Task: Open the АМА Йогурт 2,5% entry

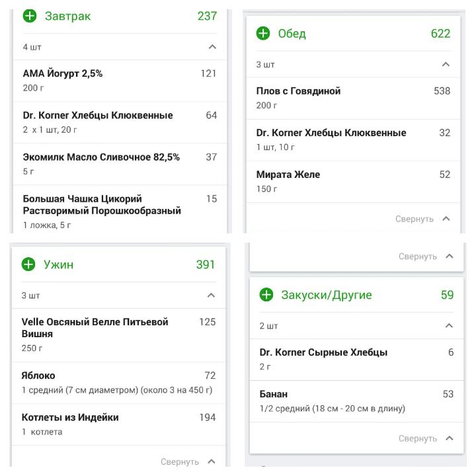Action: (120, 81)
